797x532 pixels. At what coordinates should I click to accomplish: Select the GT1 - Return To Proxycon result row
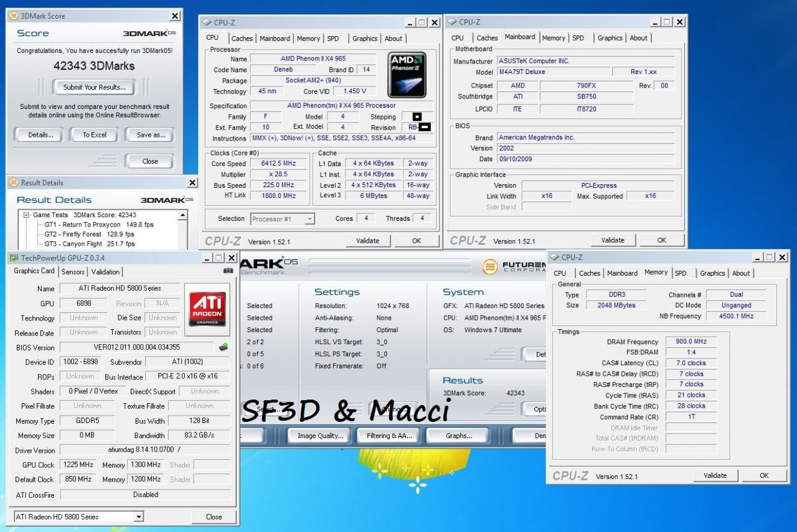click(x=99, y=225)
